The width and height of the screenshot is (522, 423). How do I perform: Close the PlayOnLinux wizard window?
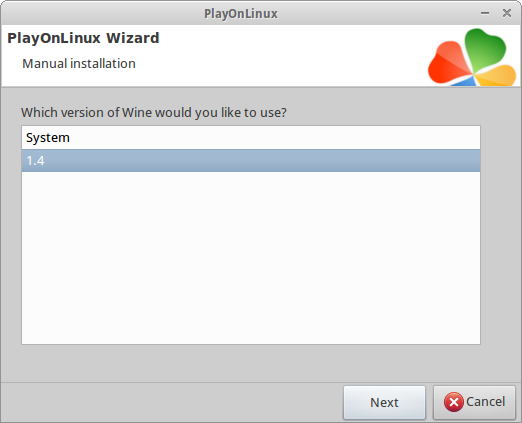point(507,13)
